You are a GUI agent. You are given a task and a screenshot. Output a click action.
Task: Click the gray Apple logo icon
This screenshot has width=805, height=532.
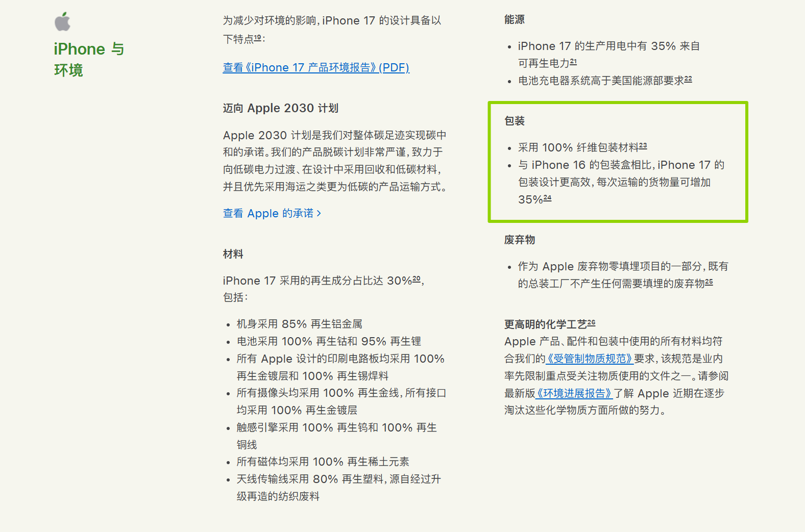62,21
